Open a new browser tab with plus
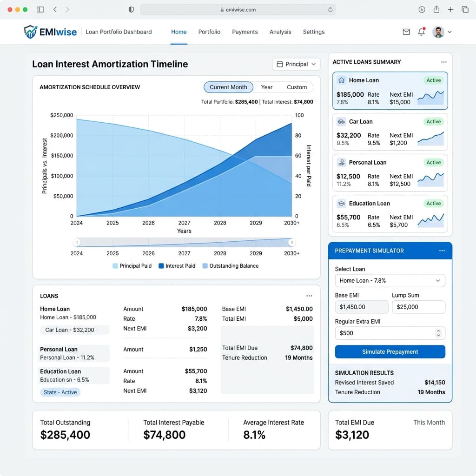Screen dimensions: 476x476 pyautogui.click(x=450, y=10)
